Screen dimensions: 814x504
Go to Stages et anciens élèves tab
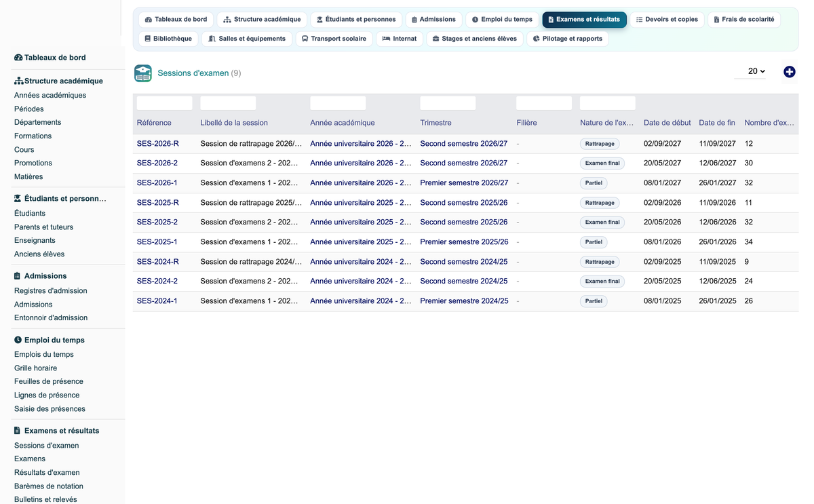point(474,39)
